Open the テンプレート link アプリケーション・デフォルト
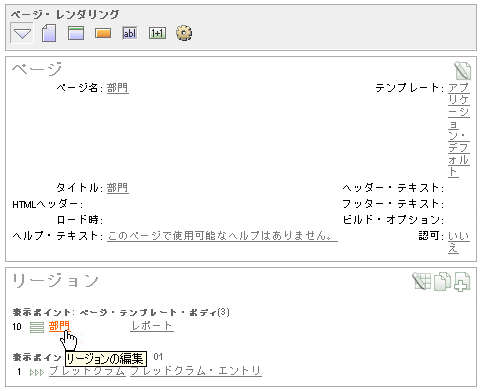Image resolution: width=480 pixels, height=391 pixels. tap(459, 130)
